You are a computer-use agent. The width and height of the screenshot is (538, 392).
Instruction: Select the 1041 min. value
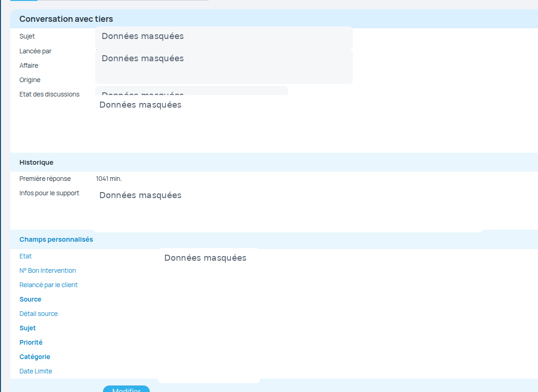tap(109, 179)
